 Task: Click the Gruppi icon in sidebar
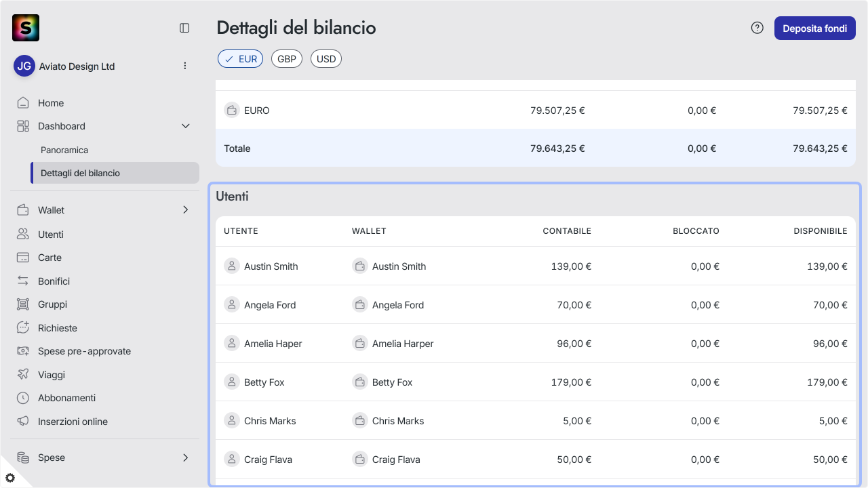click(23, 304)
